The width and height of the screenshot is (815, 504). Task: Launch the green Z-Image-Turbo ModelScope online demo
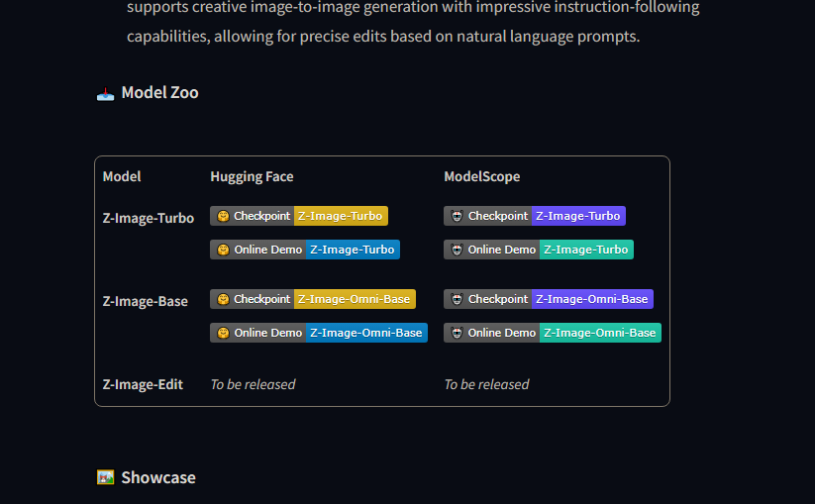point(586,250)
